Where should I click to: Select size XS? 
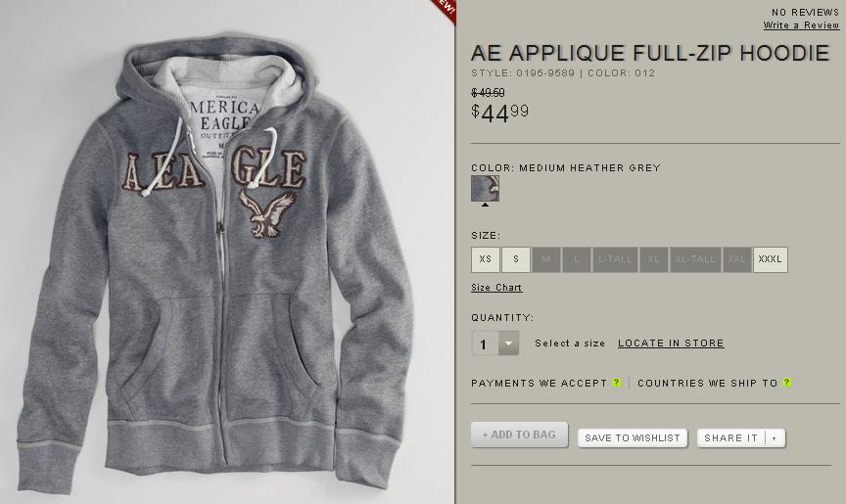(x=486, y=259)
